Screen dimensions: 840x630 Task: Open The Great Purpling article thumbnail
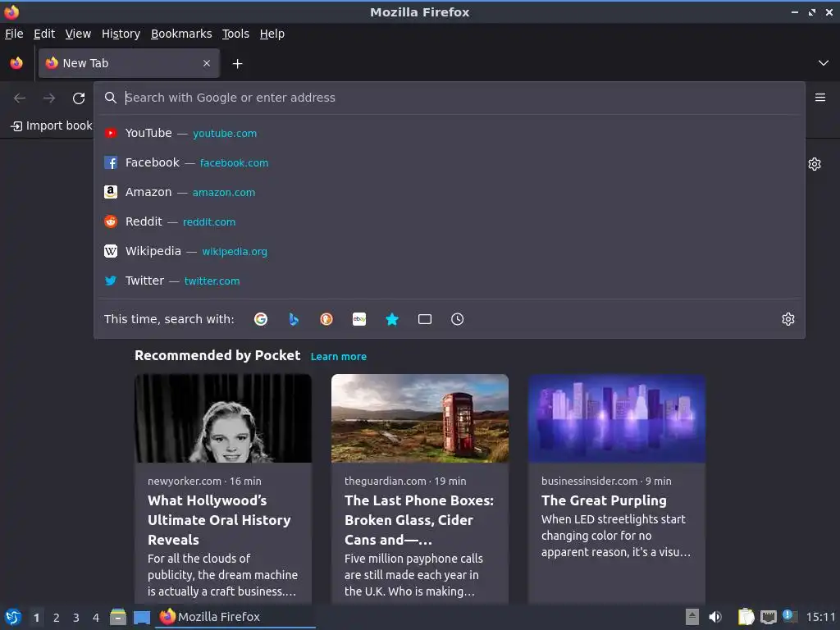[617, 418]
